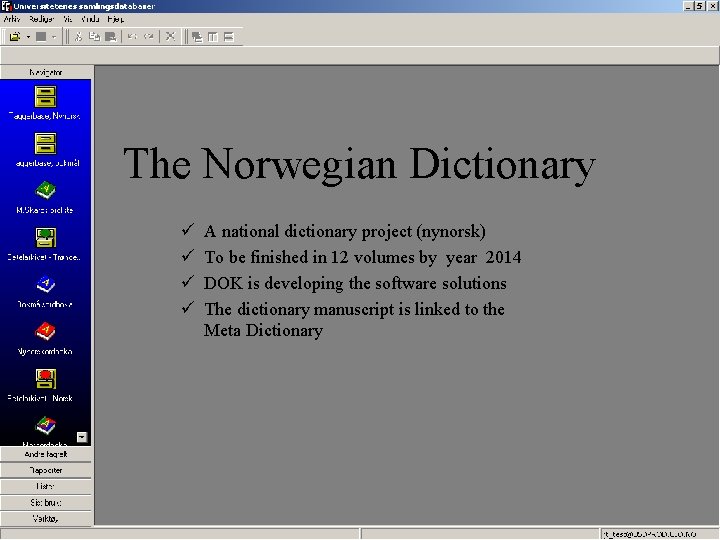Open the Vis menu
The image size is (720, 540).
[68, 19]
